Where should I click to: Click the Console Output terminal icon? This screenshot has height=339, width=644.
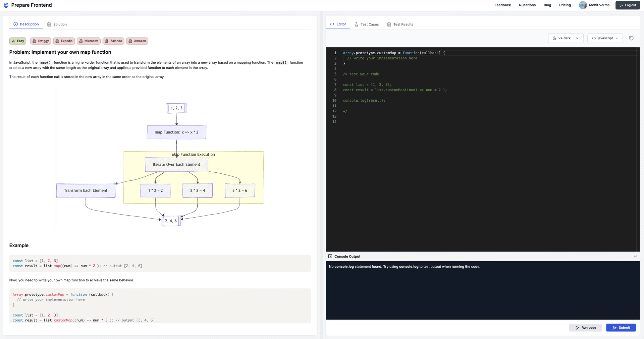coord(330,257)
